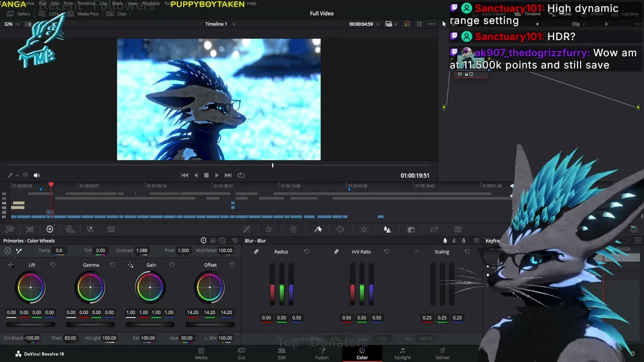Screen dimensions: 644x362
Task: Select the Lift black point picker
Action: coord(11,265)
